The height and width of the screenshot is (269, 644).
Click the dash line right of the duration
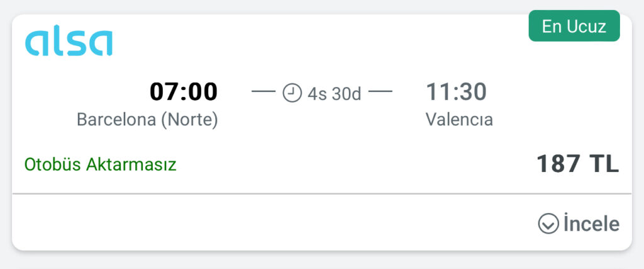380,93
